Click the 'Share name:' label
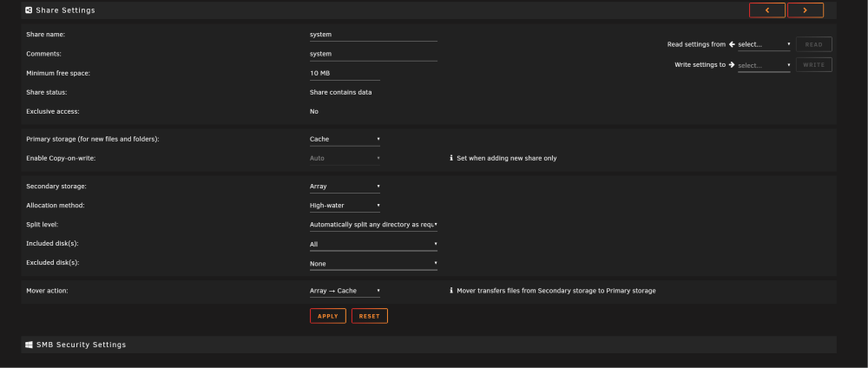Viewport: 868px width, 368px height. coord(45,35)
